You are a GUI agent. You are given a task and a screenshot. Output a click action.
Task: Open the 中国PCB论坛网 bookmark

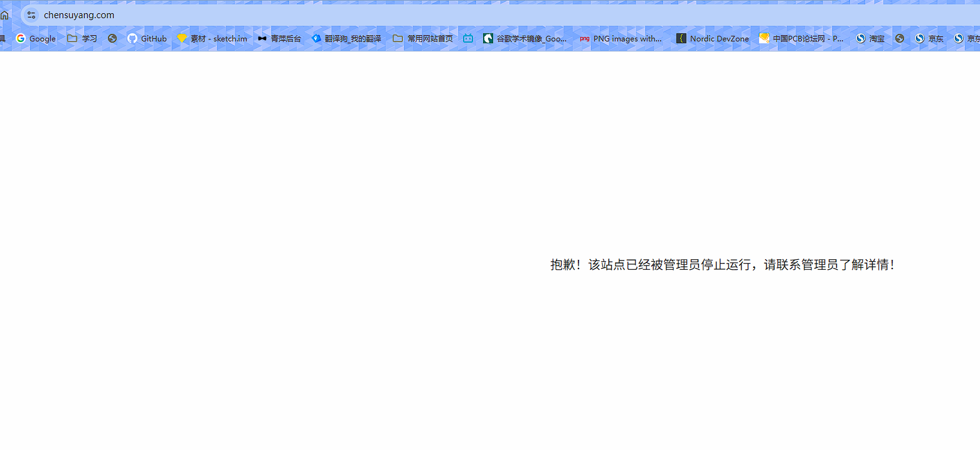tap(801, 38)
